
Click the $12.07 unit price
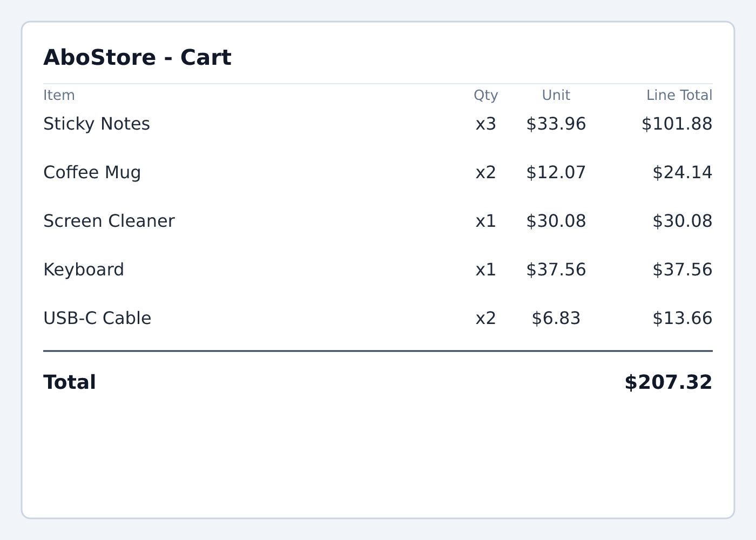556,173
